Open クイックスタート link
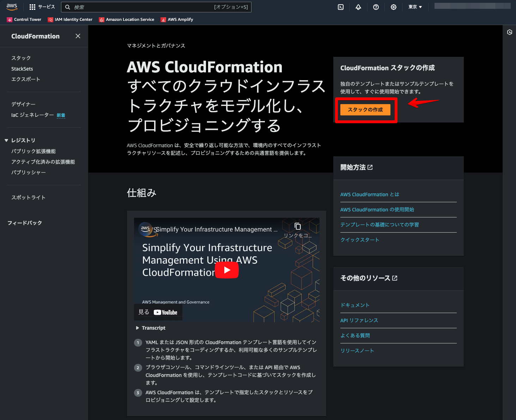The height and width of the screenshot is (420, 516). coord(360,240)
